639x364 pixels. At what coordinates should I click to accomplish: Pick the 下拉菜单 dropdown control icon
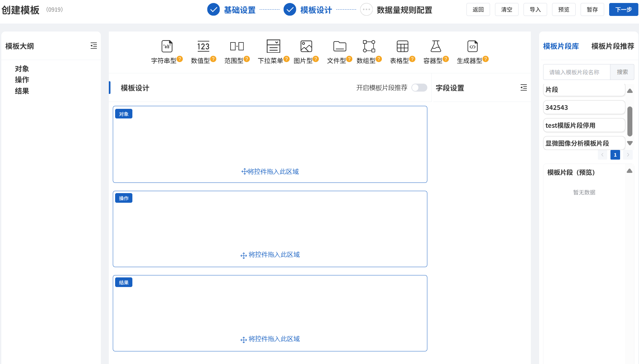click(x=273, y=46)
